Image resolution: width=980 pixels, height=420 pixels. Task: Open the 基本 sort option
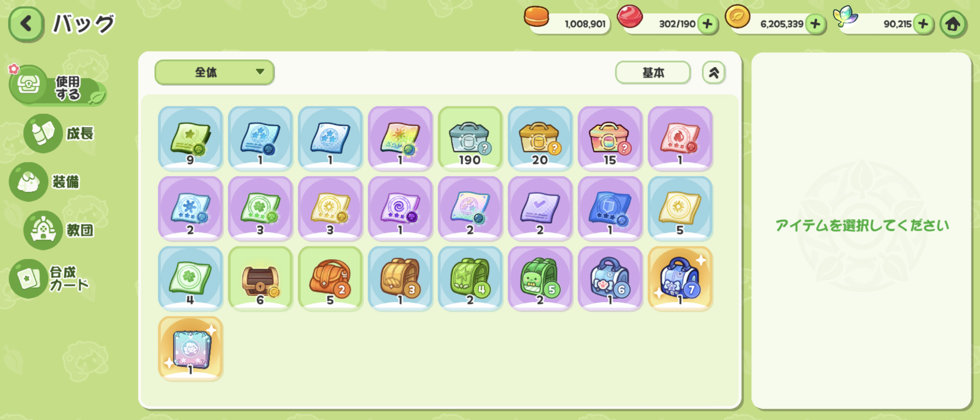(x=653, y=72)
